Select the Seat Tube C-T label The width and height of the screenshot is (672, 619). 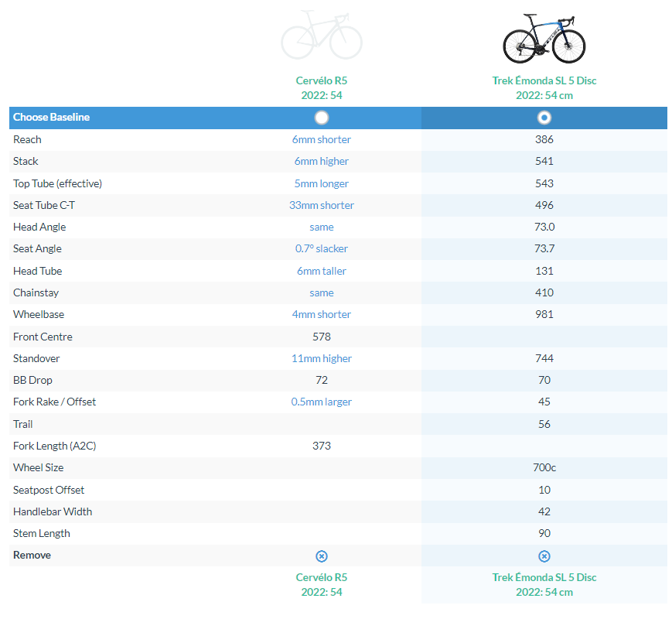point(44,205)
